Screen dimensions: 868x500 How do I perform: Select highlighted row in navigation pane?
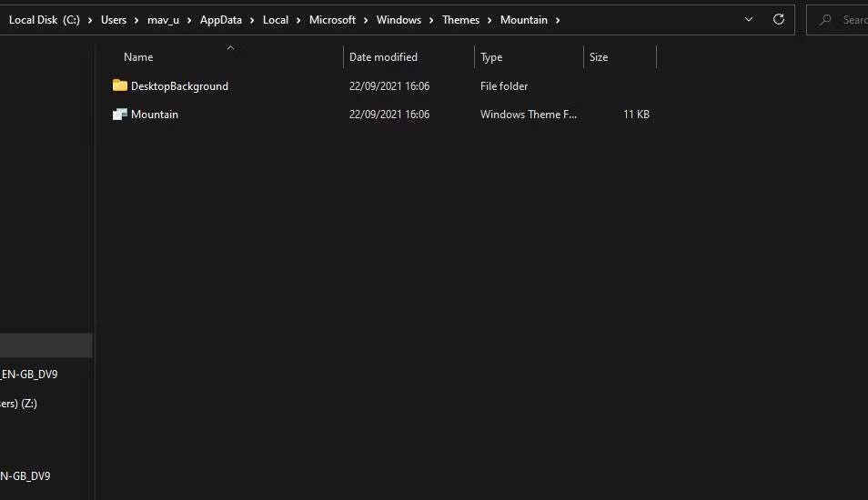coord(45,345)
